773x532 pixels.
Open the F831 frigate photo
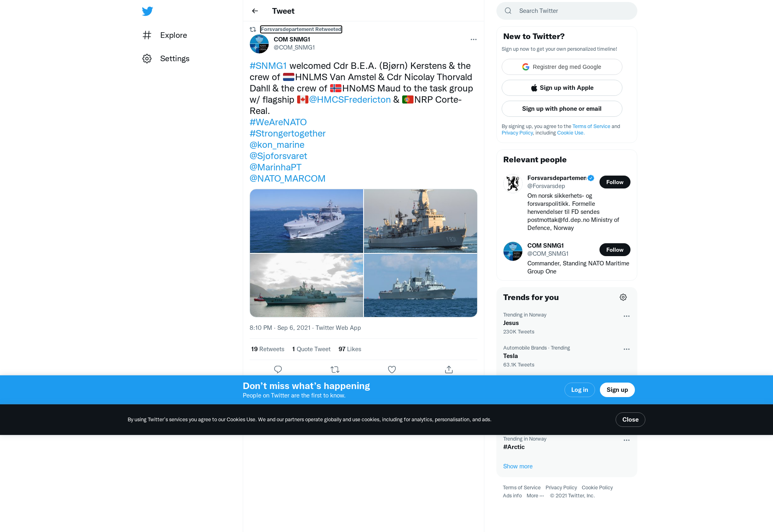pos(420,221)
